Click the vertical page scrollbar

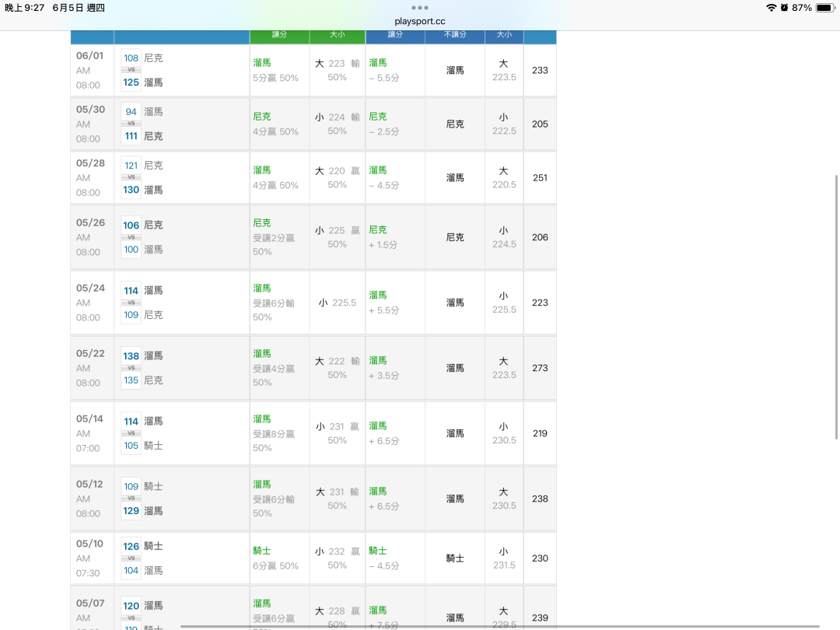(x=836, y=306)
